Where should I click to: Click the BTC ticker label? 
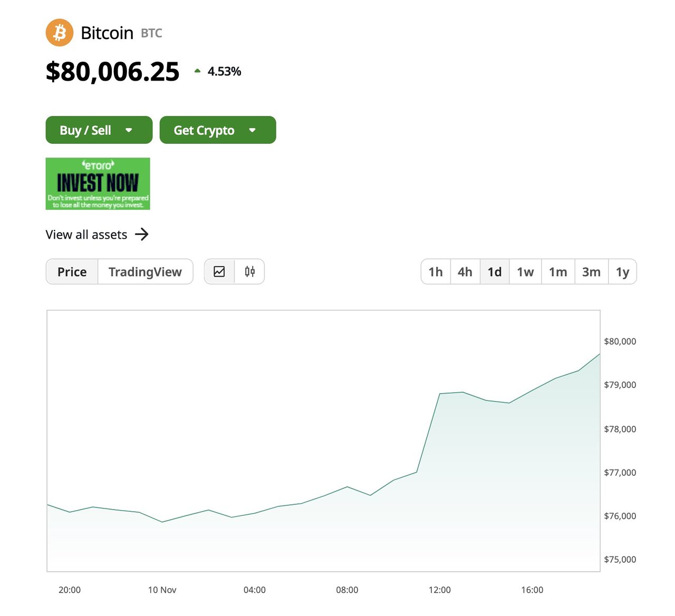tap(152, 33)
